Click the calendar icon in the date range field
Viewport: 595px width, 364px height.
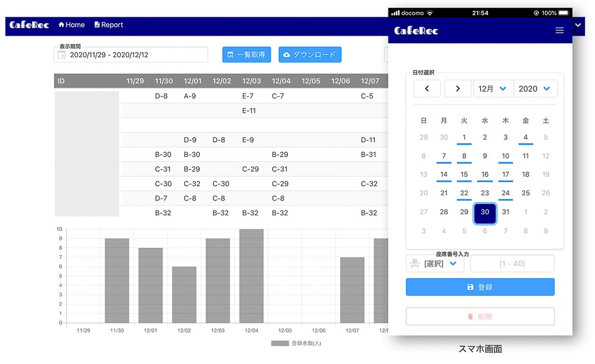coord(61,55)
